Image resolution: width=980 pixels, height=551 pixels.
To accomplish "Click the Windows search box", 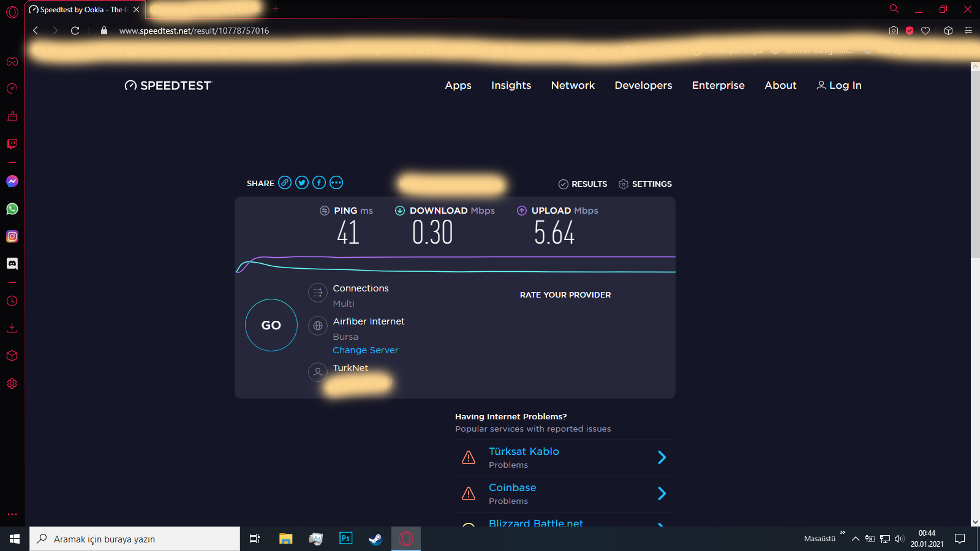I will [135, 539].
